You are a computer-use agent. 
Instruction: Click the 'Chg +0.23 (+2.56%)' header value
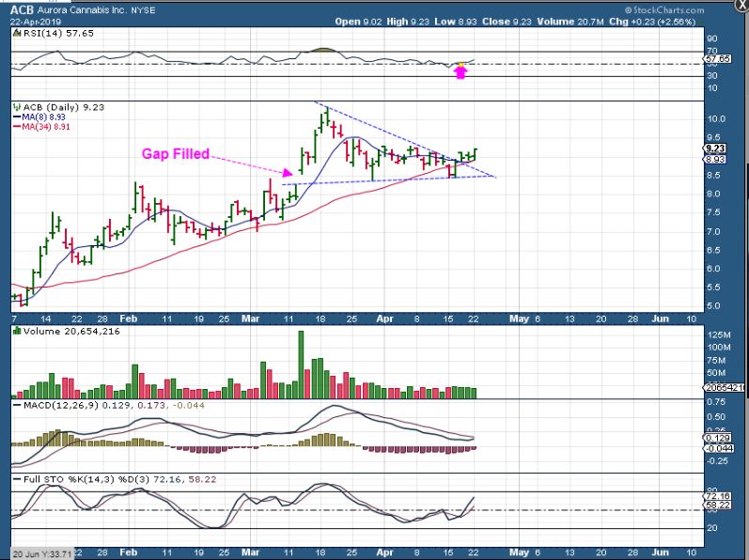[652, 22]
